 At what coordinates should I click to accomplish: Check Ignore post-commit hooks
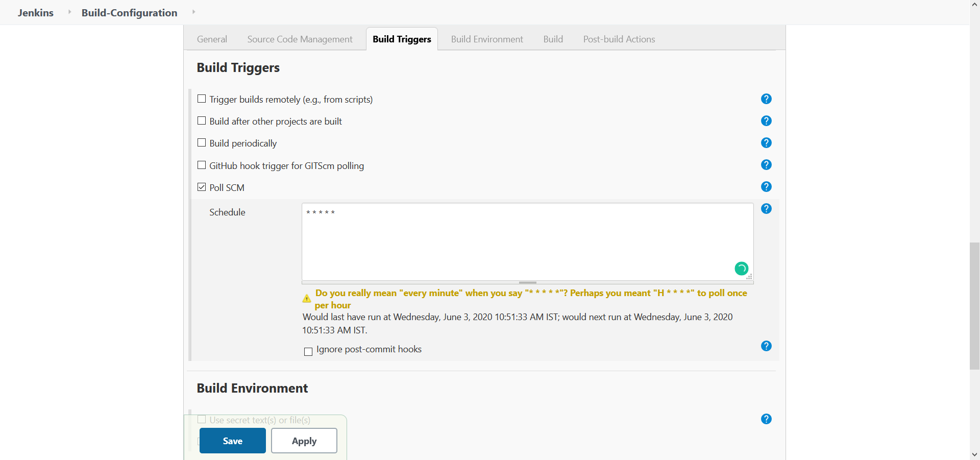pyautogui.click(x=308, y=352)
